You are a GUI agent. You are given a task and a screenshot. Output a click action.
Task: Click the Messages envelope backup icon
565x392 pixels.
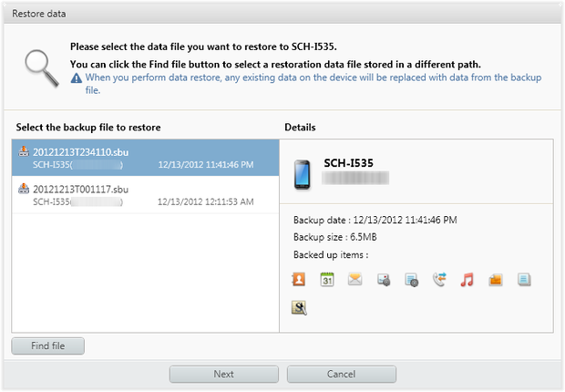coord(355,280)
